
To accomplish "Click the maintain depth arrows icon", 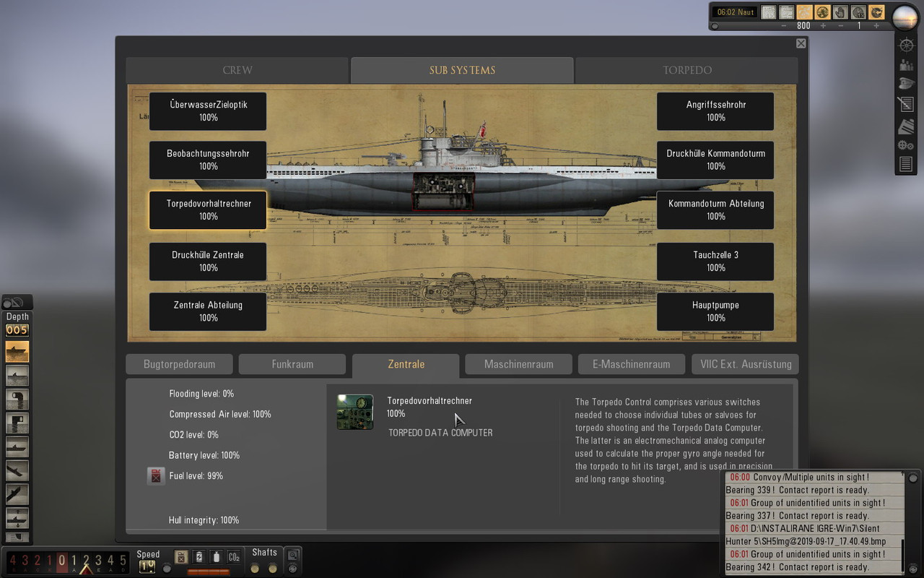I will point(17,518).
